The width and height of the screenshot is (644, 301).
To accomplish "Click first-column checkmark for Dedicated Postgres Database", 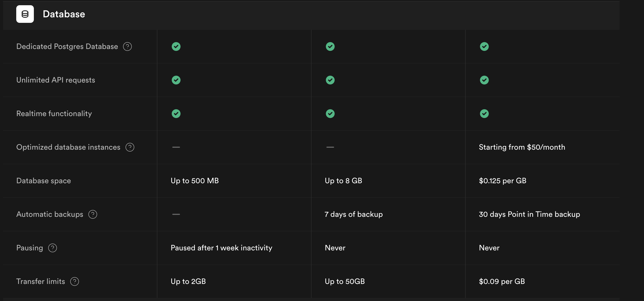I will click(176, 46).
